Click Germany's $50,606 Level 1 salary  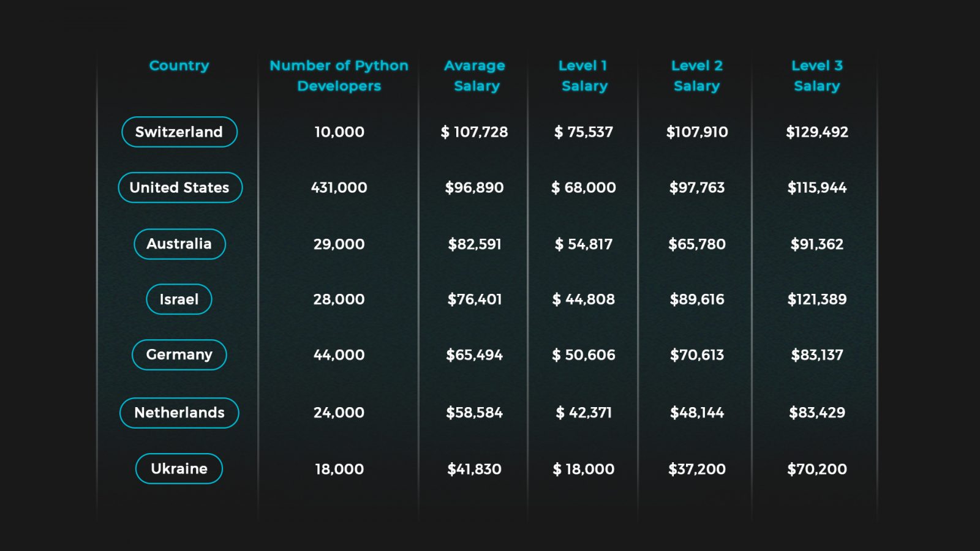pos(584,354)
